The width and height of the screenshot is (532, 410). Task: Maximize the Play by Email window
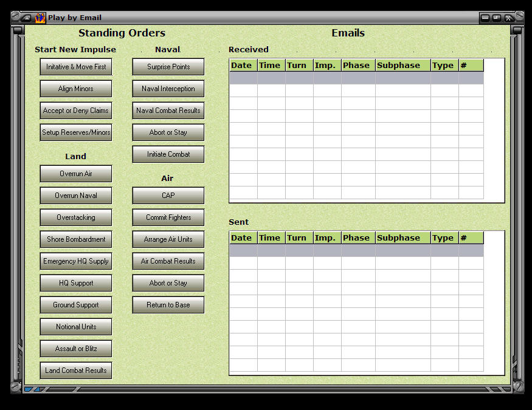pyautogui.click(x=496, y=18)
